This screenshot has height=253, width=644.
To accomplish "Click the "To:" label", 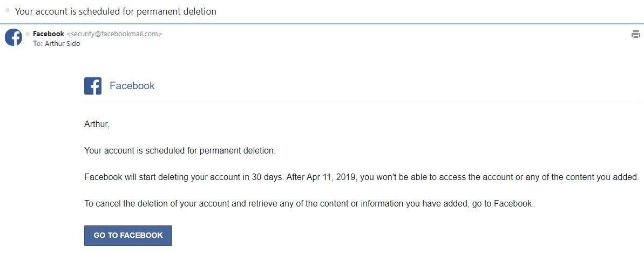I will point(38,44).
